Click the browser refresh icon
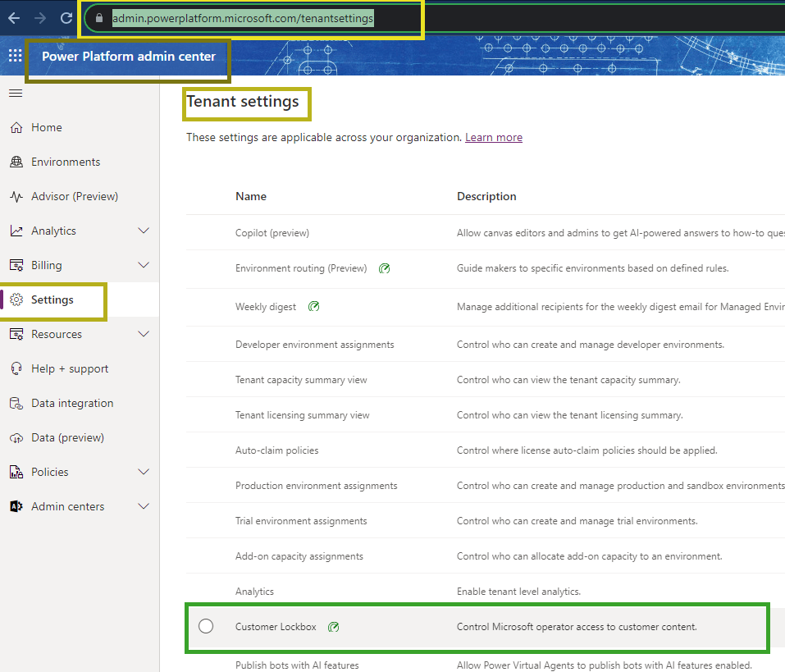Viewport: 785px width, 672px height. click(65, 17)
